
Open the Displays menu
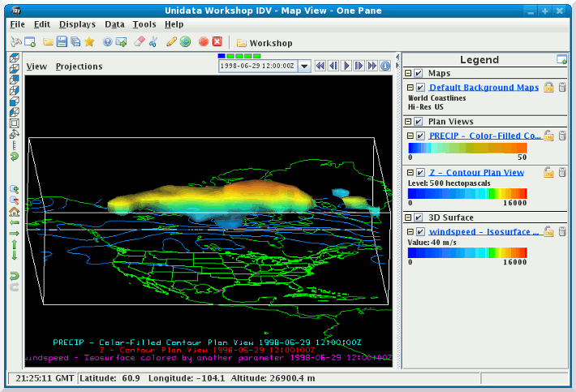(77, 25)
